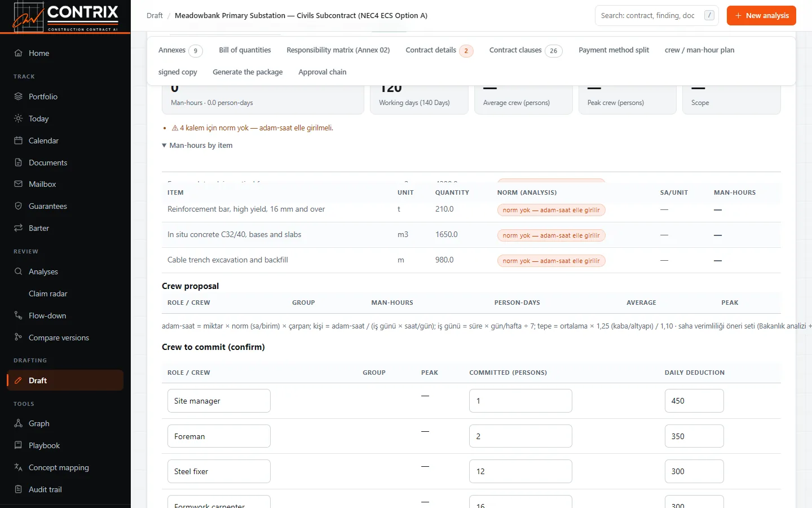Click the New analysis button
This screenshot has height=508, width=812.
click(x=761, y=16)
